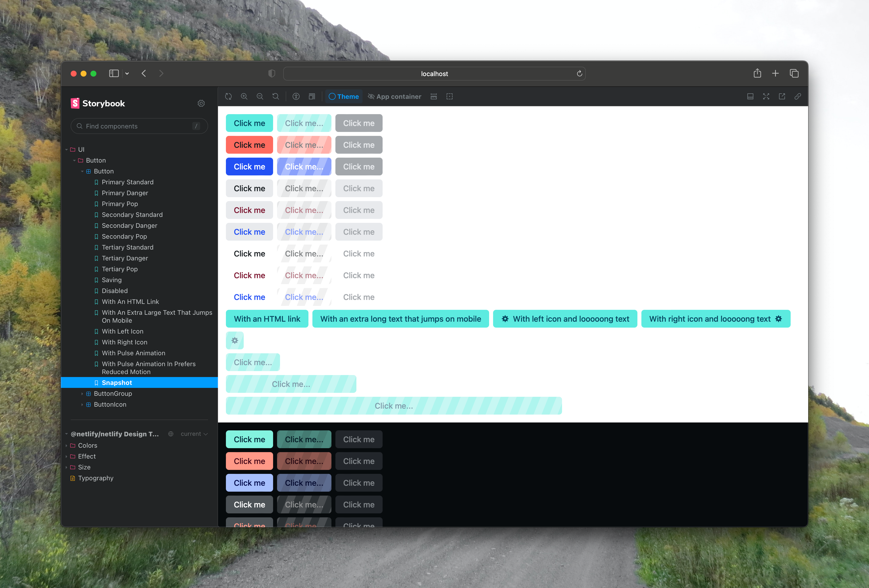The width and height of the screenshot is (869, 588).
Task: Click the zoom out icon
Action: click(261, 96)
